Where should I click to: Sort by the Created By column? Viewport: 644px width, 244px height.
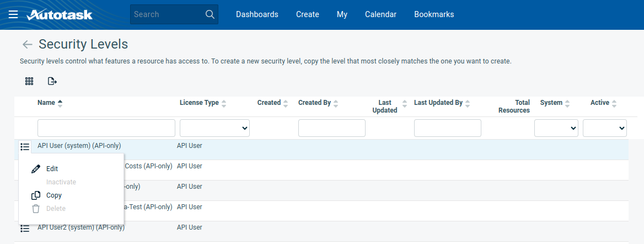pos(314,103)
